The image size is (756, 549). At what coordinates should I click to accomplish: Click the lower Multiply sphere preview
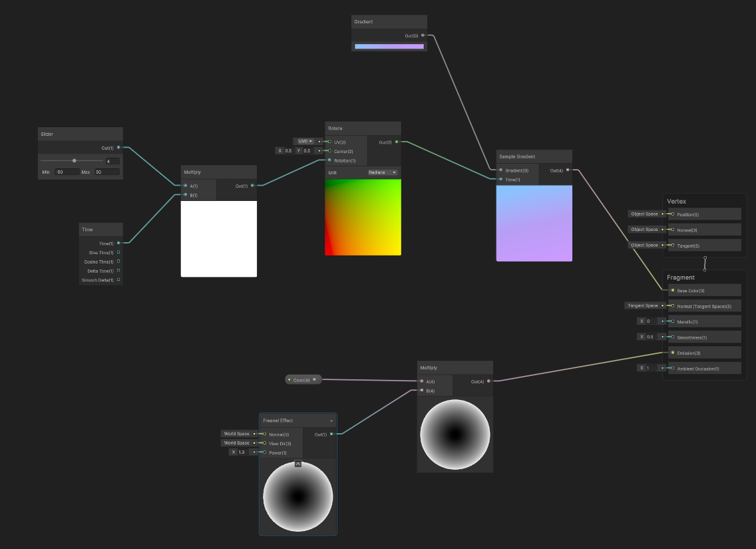coord(455,435)
